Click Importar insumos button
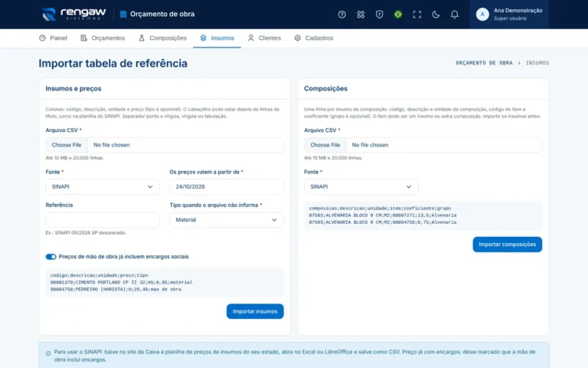Viewport: 588px width, 368px height. click(x=255, y=311)
